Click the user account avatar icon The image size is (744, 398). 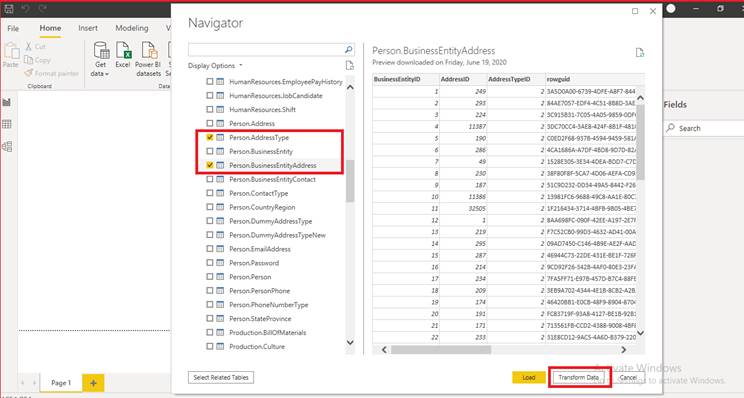click(671, 9)
